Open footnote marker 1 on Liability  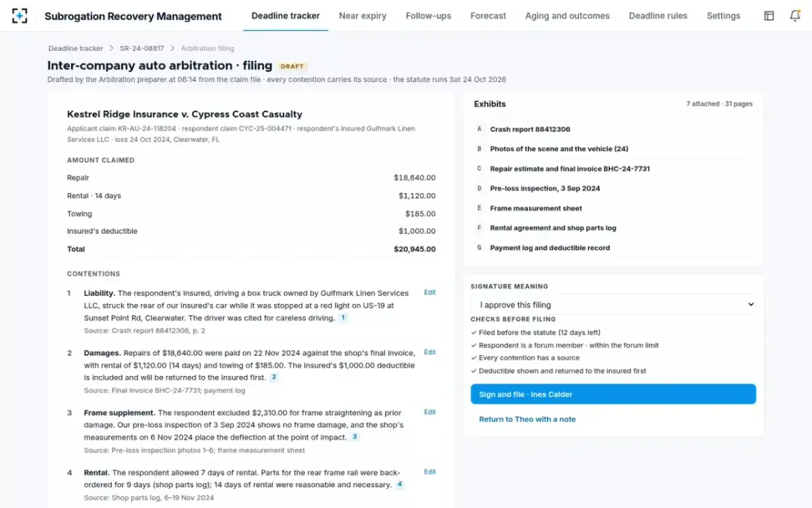(x=343, y=318)
